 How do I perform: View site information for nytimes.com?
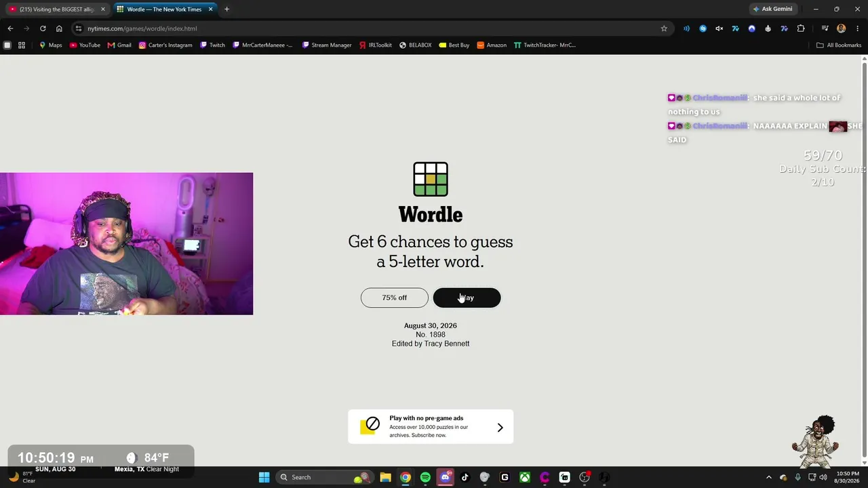[79, 28]
